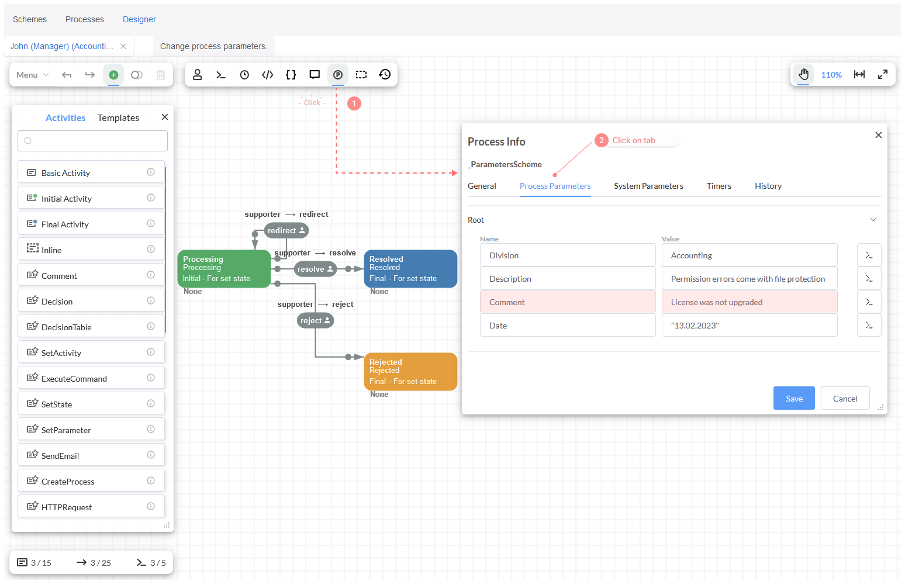Viewport: 905px width, 588px height.
Task: Select the reject transition
Action: pyautogui.click(x=316, y=321)
